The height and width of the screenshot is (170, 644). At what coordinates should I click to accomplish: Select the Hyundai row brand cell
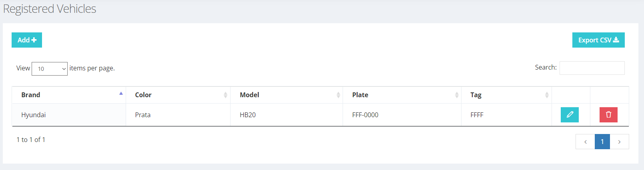69,115
